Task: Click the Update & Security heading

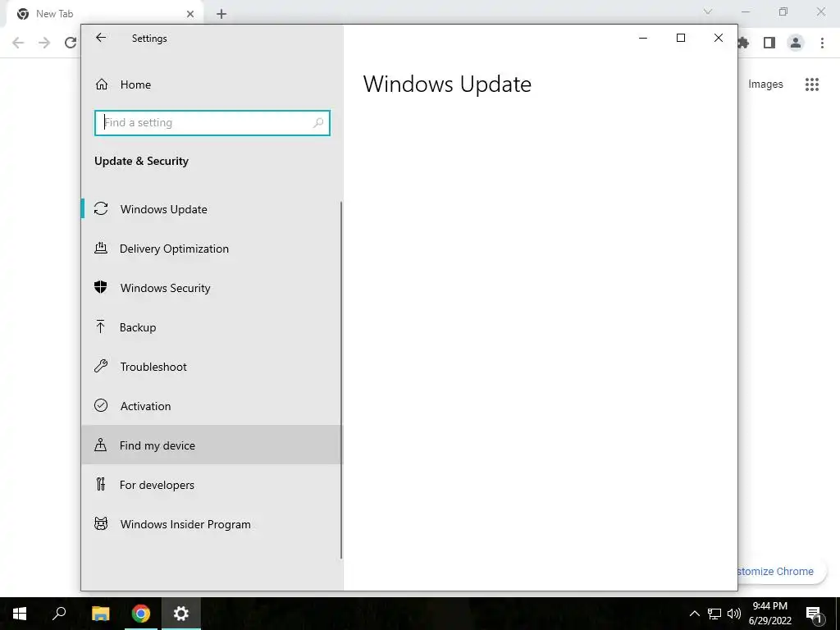Action: (x=141, y=162)
